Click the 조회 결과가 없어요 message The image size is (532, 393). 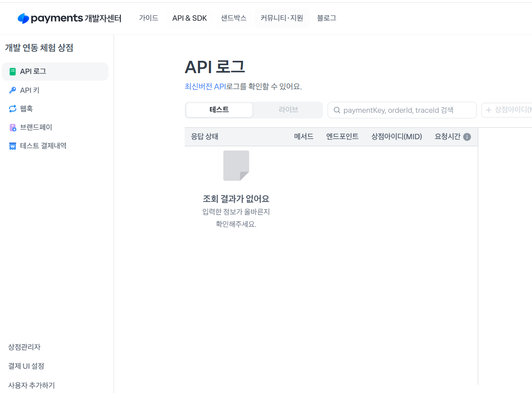236,199
